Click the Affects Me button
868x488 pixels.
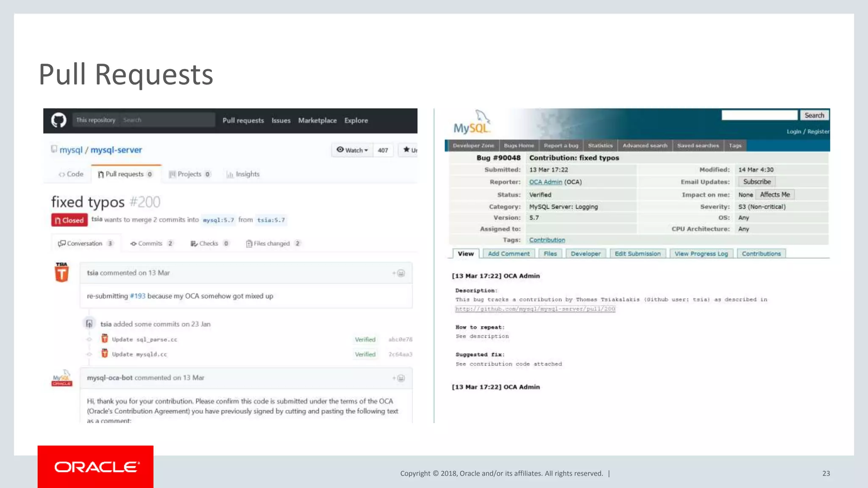coord(775,195)
